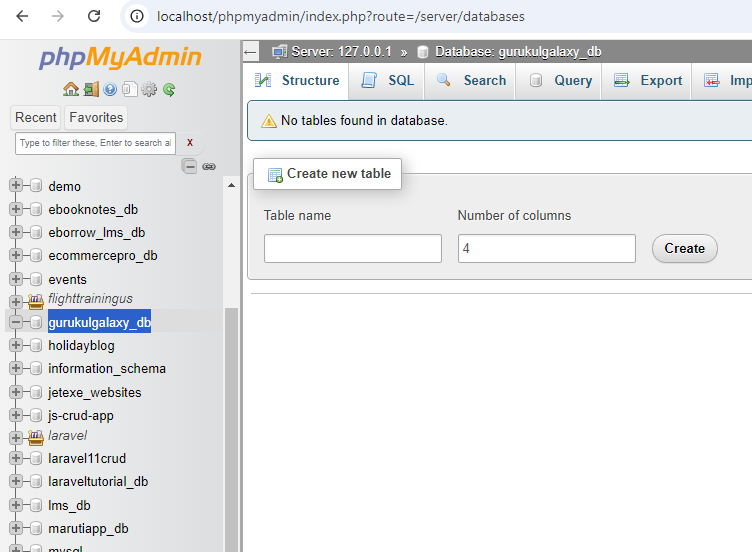
Task: Expand the demo database node
Action: coord(16,185)
